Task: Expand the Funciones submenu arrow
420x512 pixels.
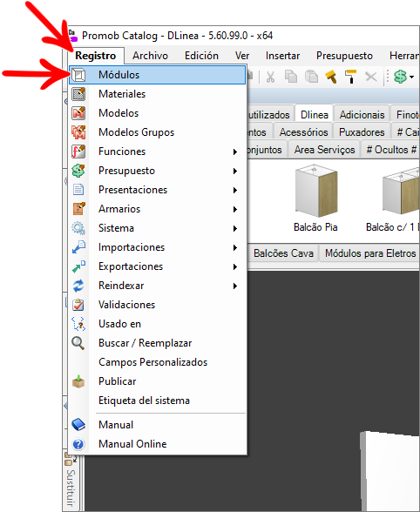Action: point(234,152)
